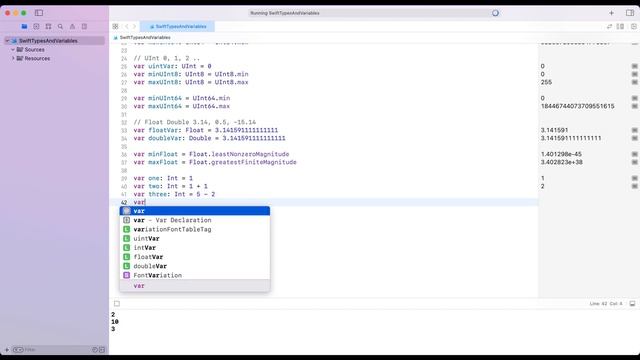Show Quick Look result for 3.141591
The height and width of the screenshot is (360, 640).
634,130
